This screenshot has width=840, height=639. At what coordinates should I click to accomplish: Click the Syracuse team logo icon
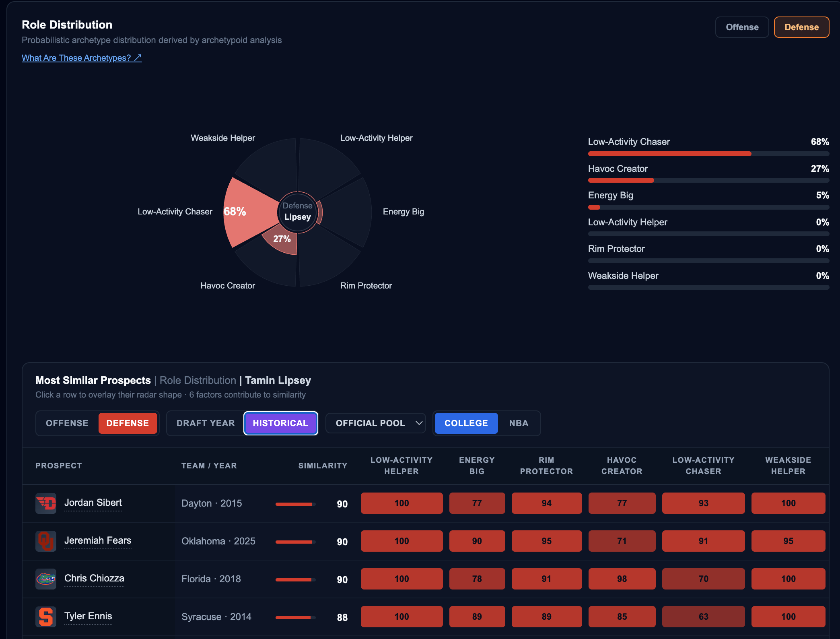click(x=46, y=616)
